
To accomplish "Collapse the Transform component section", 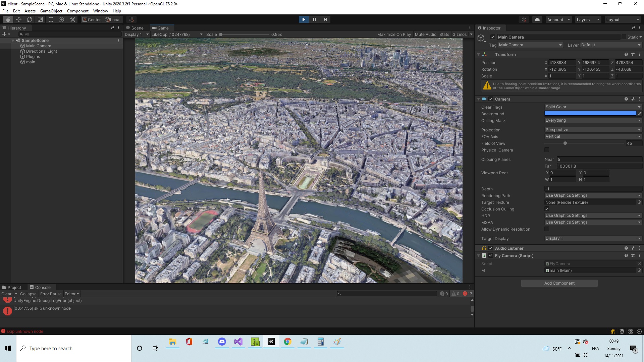I will [479, 54].
